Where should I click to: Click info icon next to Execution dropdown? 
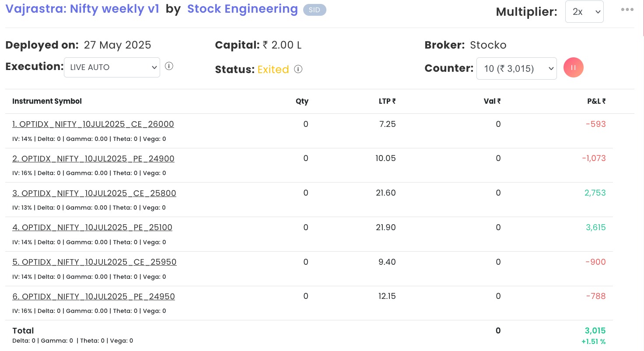tap(169, 67)
